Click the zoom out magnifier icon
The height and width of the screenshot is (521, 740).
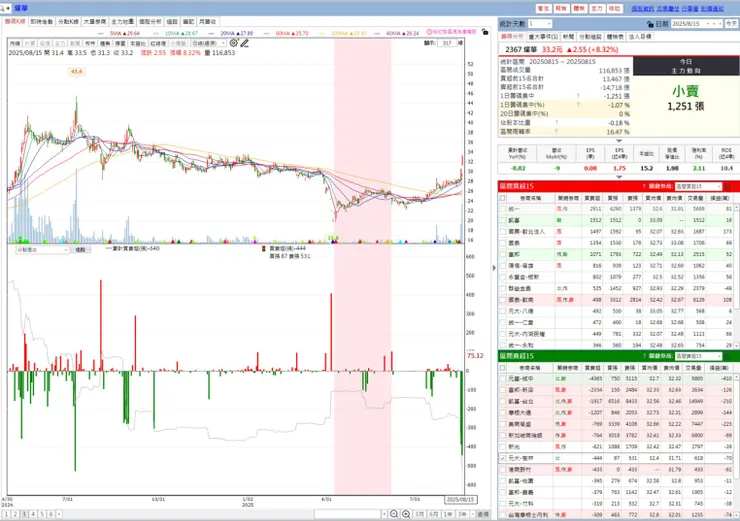pyautogui.click(x=394, y=514)
